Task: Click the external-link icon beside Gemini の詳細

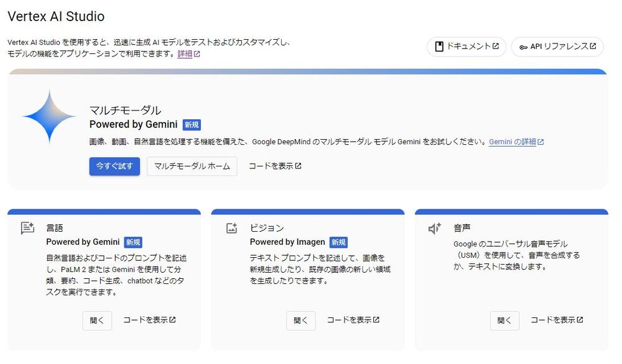Action: pyautogui.click(x=539, y=142)
